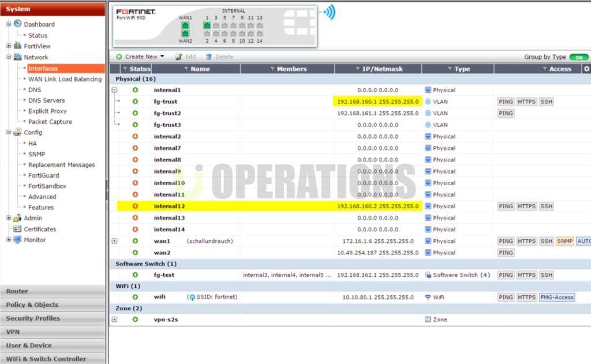Screen dimensions: 591x364
Task: Click the WAN1 port icon on device
Action: (x=185, y=25)
